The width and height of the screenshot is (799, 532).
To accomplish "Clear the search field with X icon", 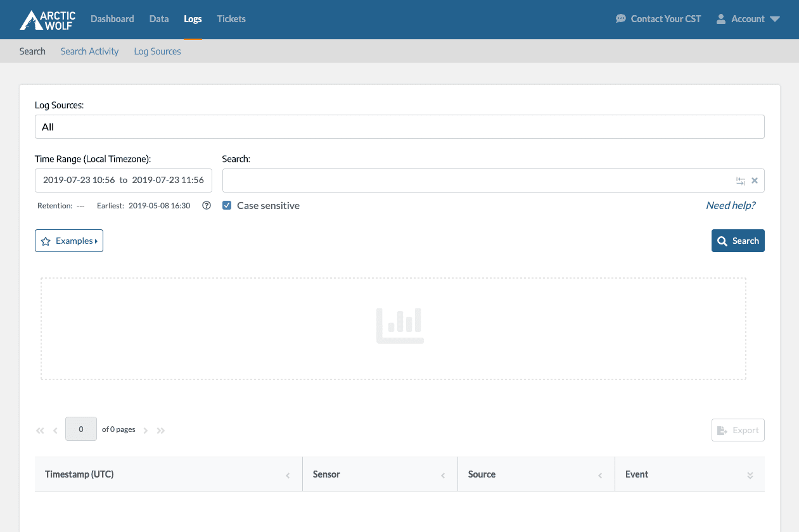I will (755, 181).
